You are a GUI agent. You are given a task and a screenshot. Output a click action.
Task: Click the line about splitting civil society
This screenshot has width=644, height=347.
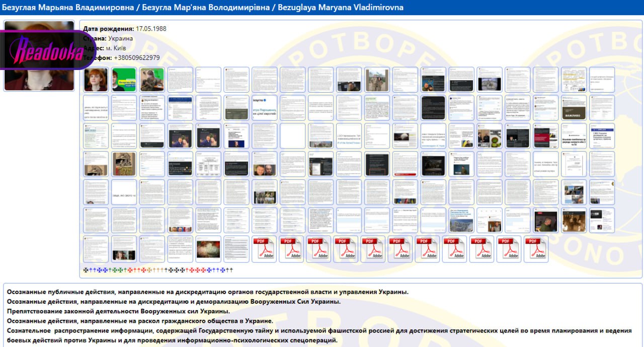[140, 321]
